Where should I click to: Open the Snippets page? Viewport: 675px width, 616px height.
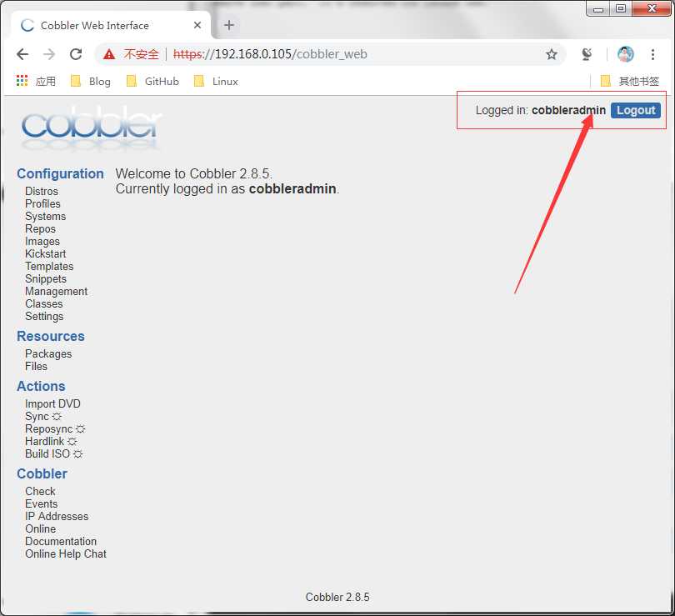click(x=46, y=278)
